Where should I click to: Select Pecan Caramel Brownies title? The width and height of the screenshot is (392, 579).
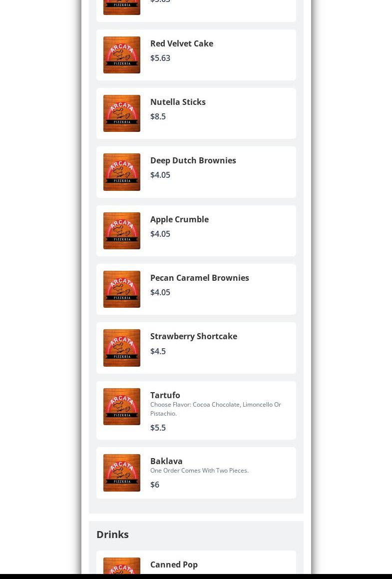coord(200,278)
